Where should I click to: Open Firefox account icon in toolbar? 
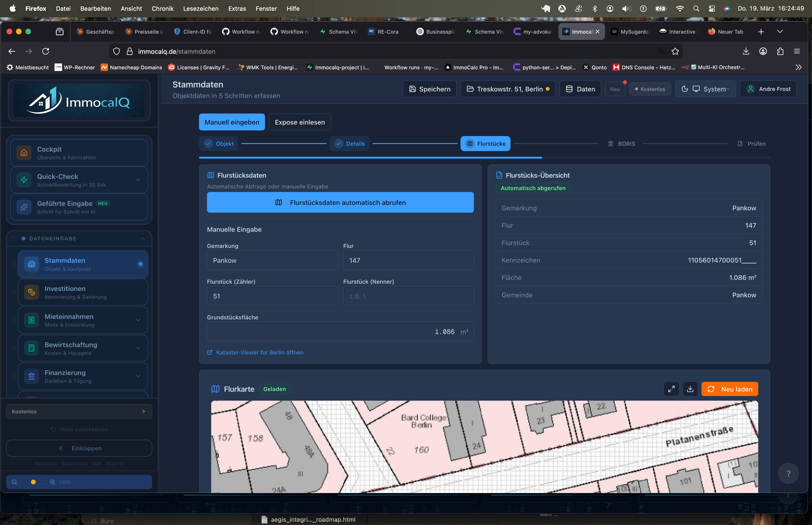click(763, 51)
